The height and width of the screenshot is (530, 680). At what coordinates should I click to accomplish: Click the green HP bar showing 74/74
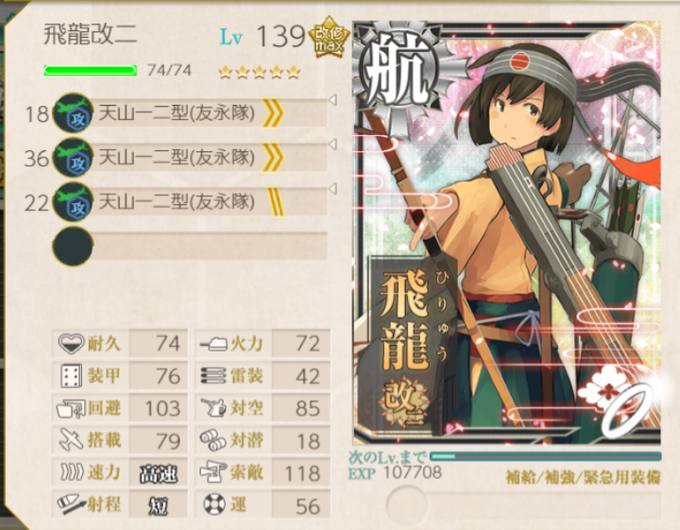[90, 70]
